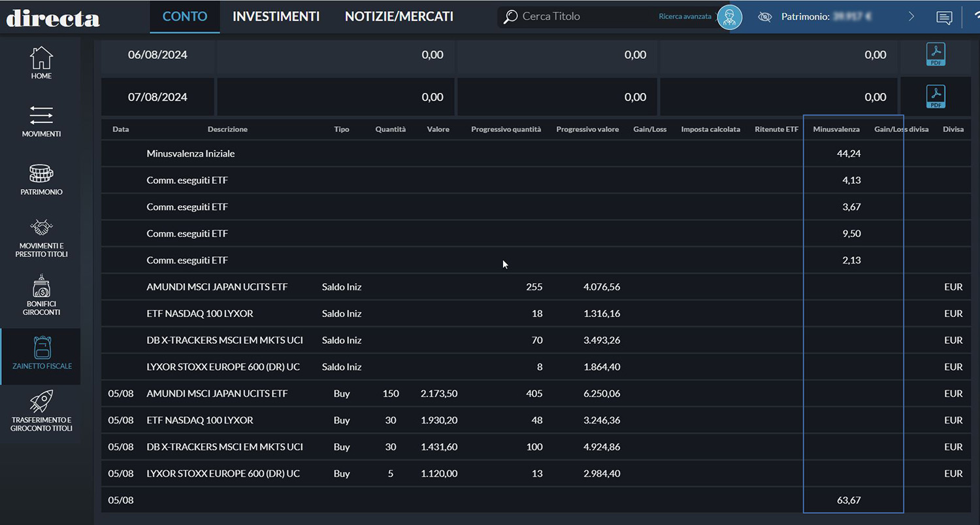Image resolution: width=980 pixels, height=525 pixels.
Task: Click the 44,24 minusvalenza value
Action: click(x=849, y=154)
